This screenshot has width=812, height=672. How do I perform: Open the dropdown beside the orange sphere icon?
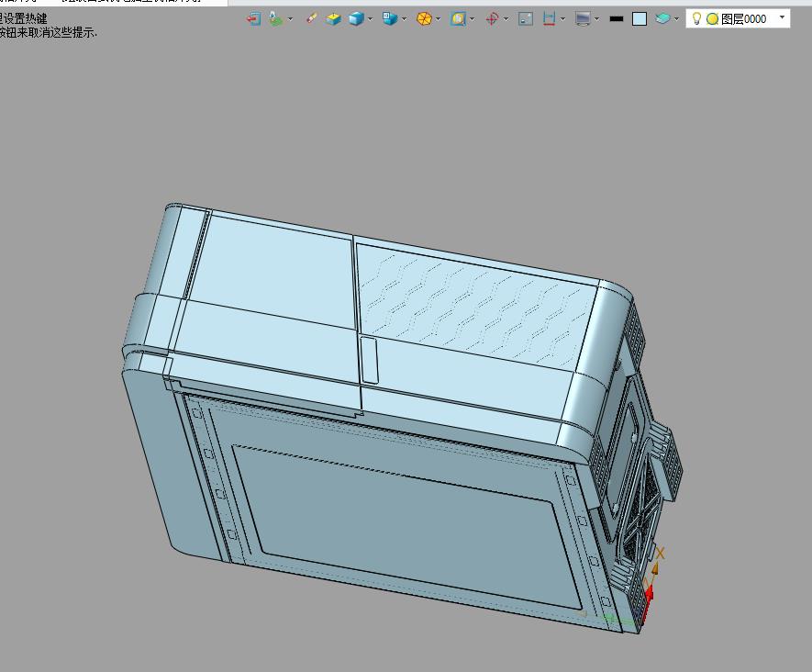[x=438, y=19]
